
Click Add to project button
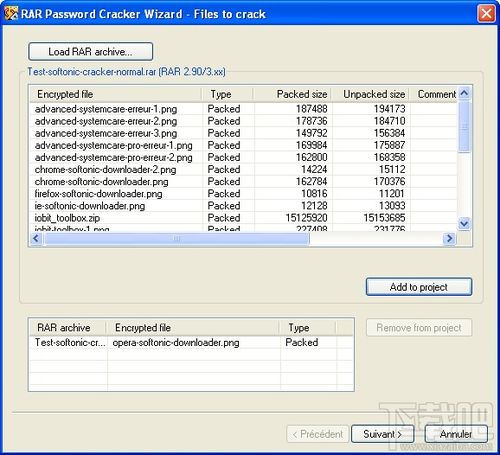(x=419, y=287)
